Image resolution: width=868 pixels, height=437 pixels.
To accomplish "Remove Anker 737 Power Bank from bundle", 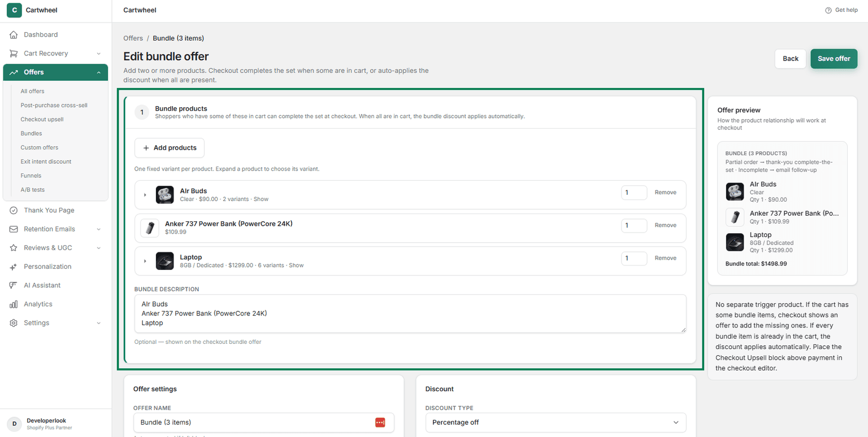I will click(x=665, y=225).
